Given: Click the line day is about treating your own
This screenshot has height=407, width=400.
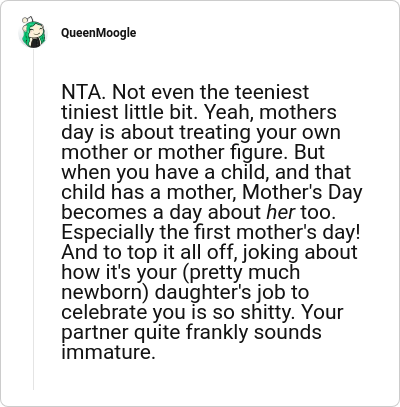Looking at the screenshot, I should 201,132.
